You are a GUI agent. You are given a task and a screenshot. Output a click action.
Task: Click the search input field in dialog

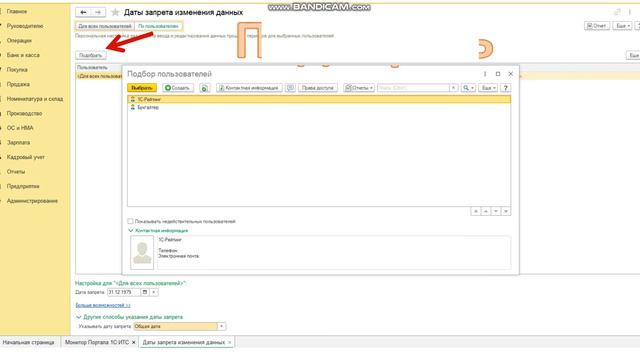pyautogui.click(x=413, y=88)
